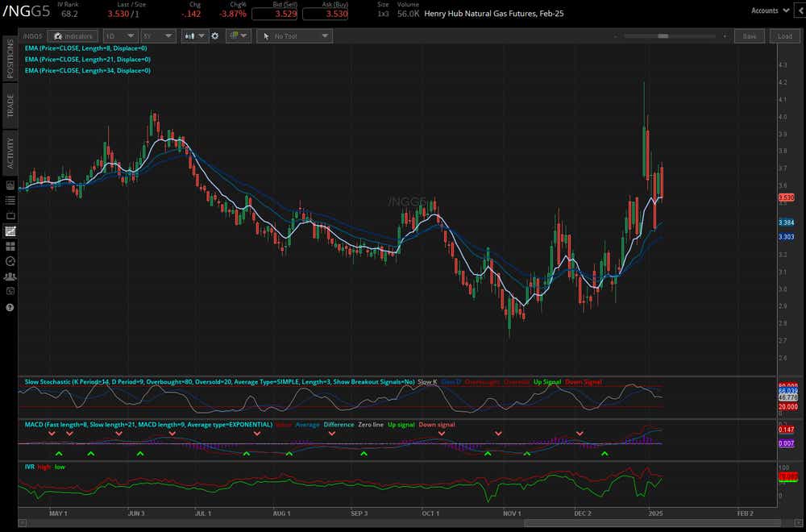Image resolution: width=806 pixels, height=532 pixels.
Task: Click the Save button
Action: pos(749,35)
